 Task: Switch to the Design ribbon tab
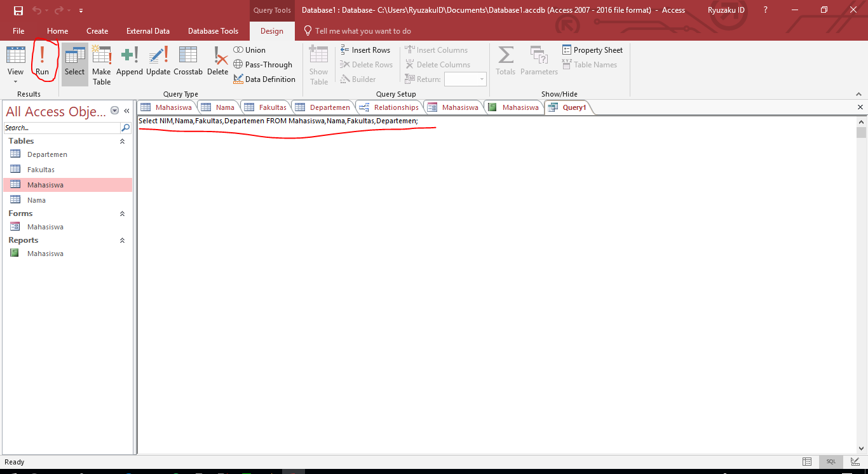coord(272,31)
